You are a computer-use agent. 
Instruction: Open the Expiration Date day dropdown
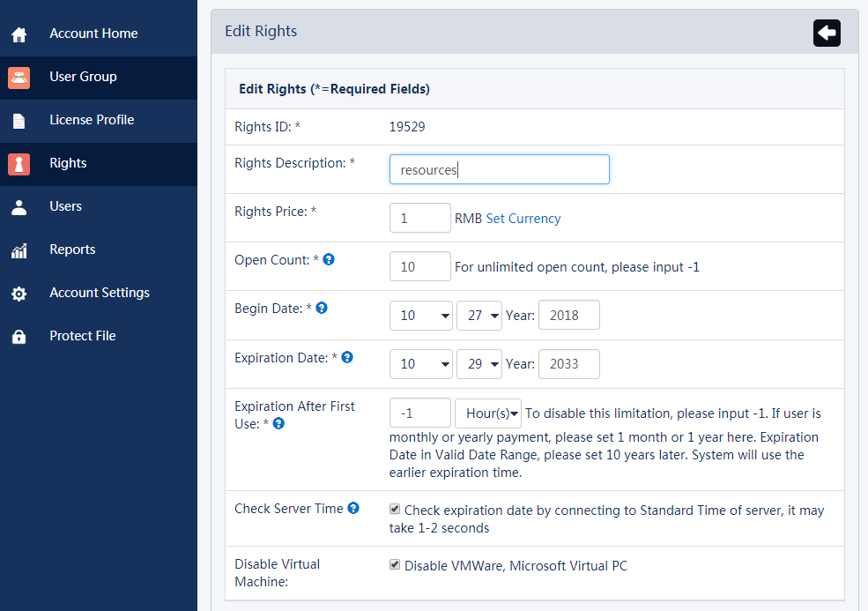pos(479,364)
